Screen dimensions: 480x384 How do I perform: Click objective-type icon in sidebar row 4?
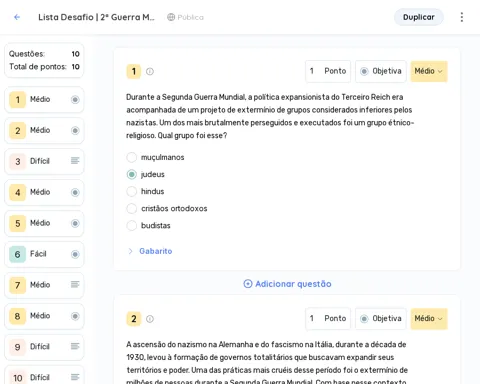[x=75, y=192]
